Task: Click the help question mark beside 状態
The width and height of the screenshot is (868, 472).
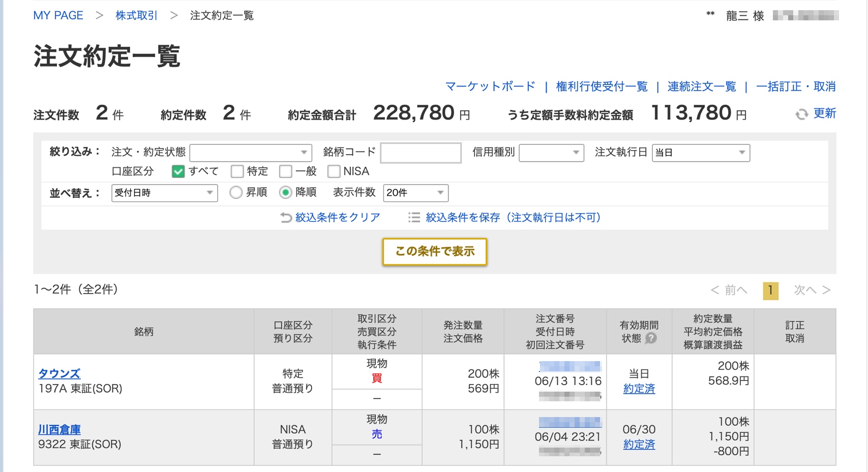Action: point(651,338)
